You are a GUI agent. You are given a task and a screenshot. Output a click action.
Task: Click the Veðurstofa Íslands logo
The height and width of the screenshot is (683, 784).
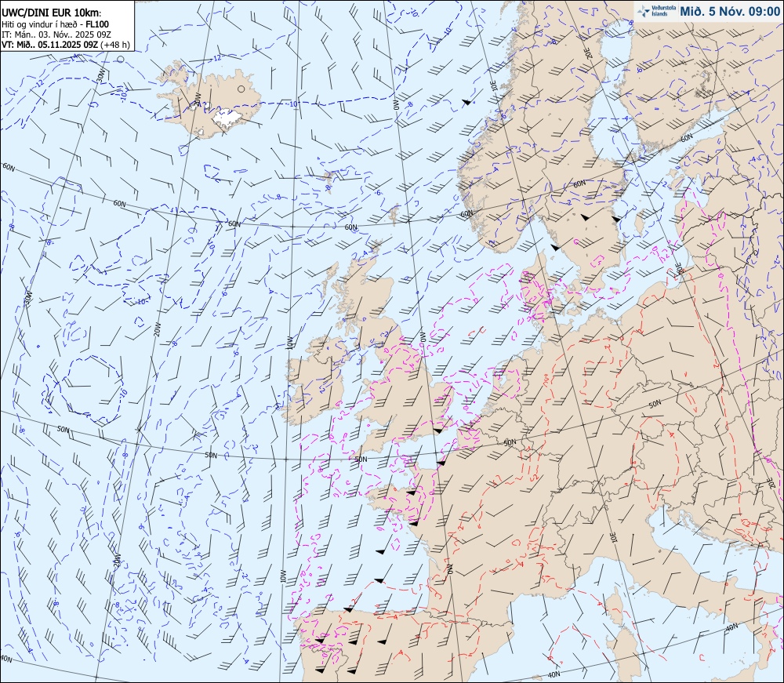pyautogui.click(x=655, y=11)
